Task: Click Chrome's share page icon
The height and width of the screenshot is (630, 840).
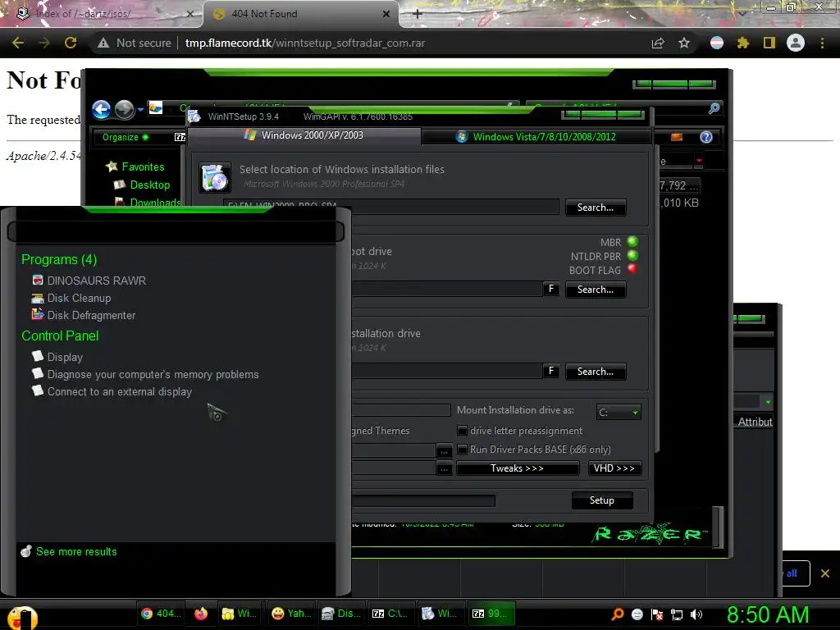Action: [658, 43]
